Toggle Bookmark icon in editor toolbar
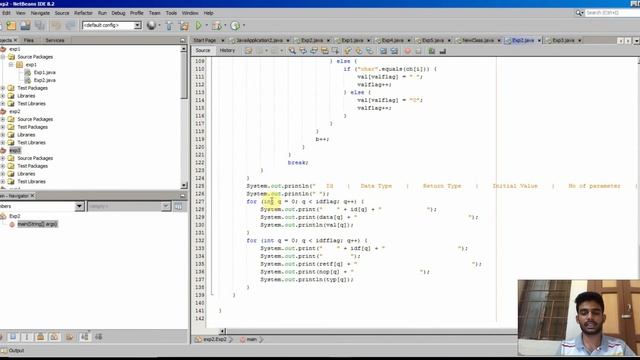640x360 pixels. point(369,51)
